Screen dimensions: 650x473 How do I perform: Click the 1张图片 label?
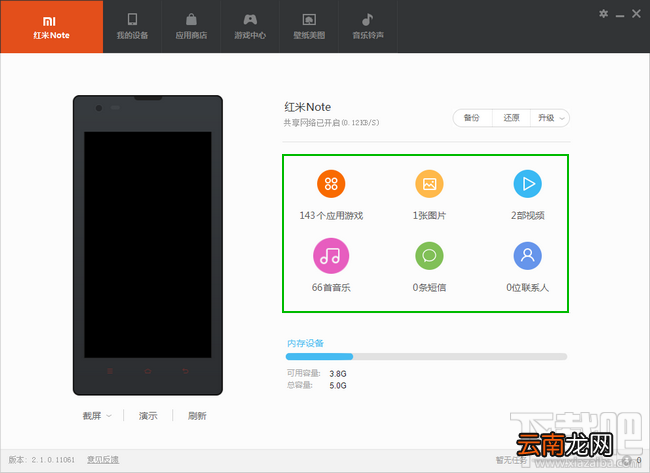pos(429,216)
